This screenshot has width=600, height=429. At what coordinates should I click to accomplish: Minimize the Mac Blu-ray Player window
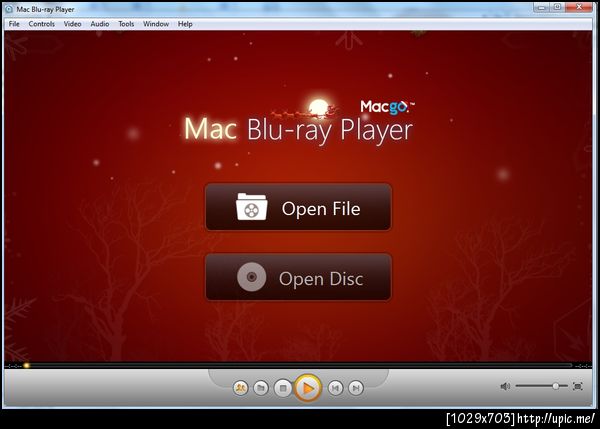[x=541, y=7]
